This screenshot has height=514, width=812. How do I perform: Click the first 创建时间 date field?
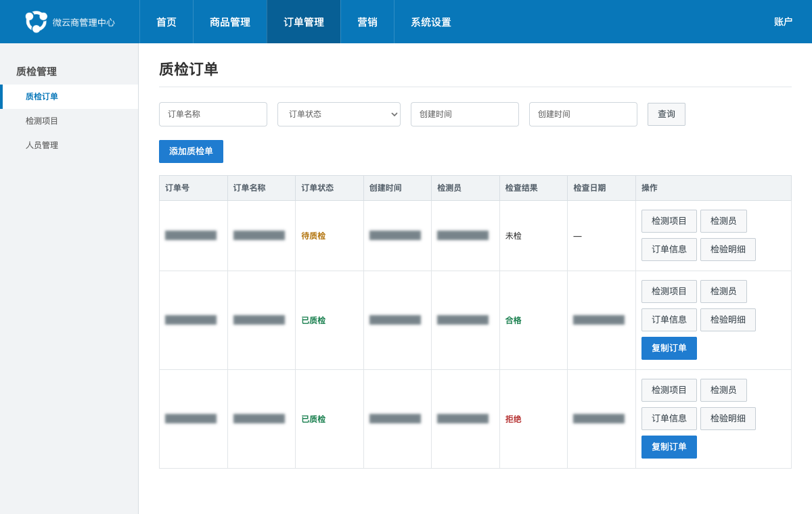pos(465,114)
